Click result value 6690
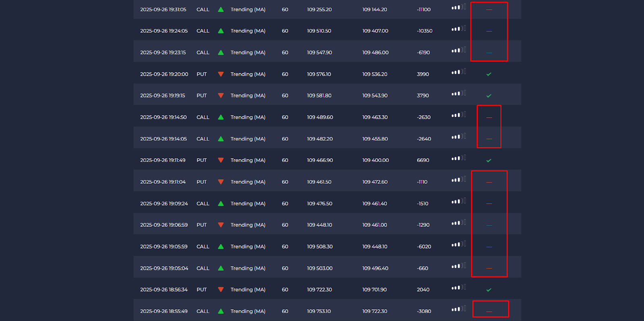644x321 pixels. pyautogui.click(x=423, y=160)
